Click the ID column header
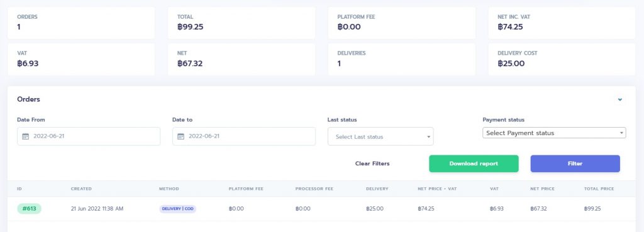The height and width of the screenshot is (232, 644). point(19,189)
